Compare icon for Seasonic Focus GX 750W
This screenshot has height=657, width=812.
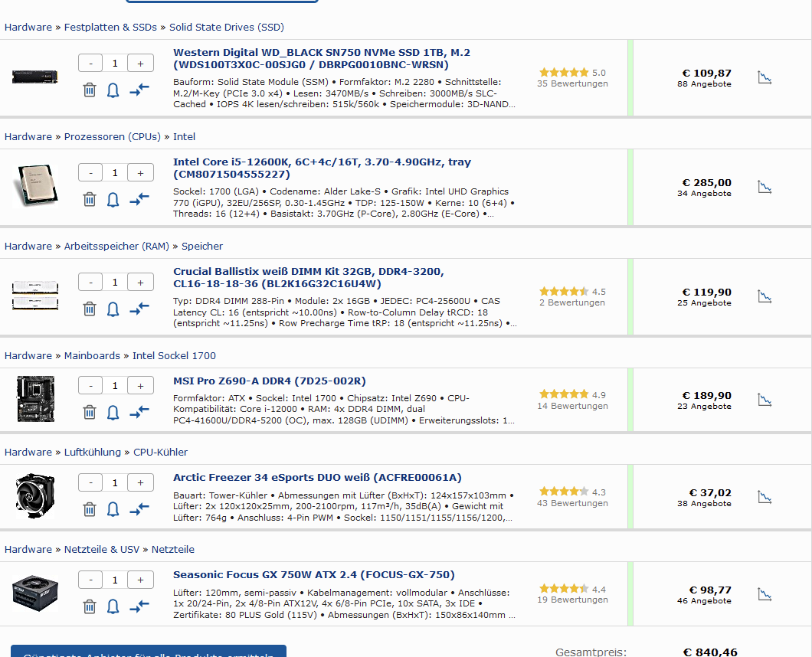pyautogui.click(x=139, y=606)
